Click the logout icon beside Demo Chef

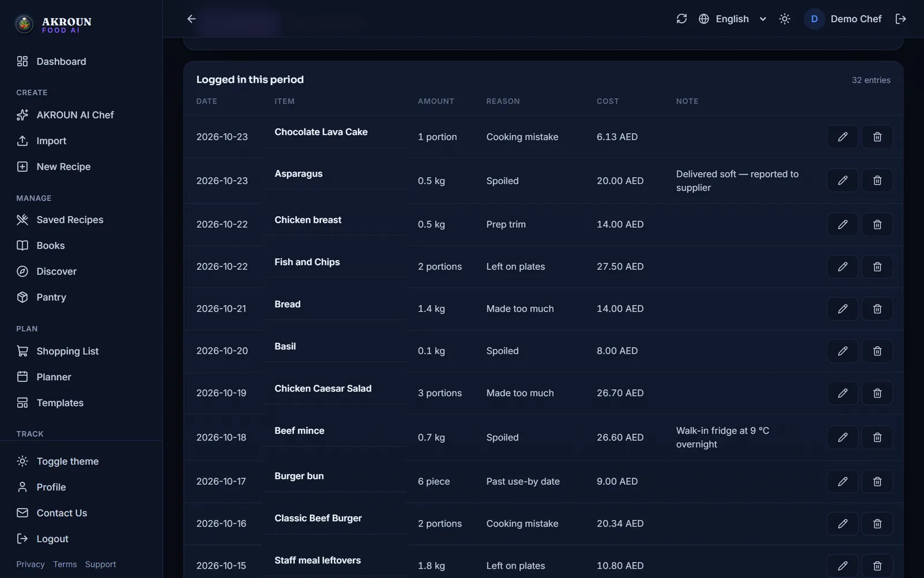(x=900, y=19)
